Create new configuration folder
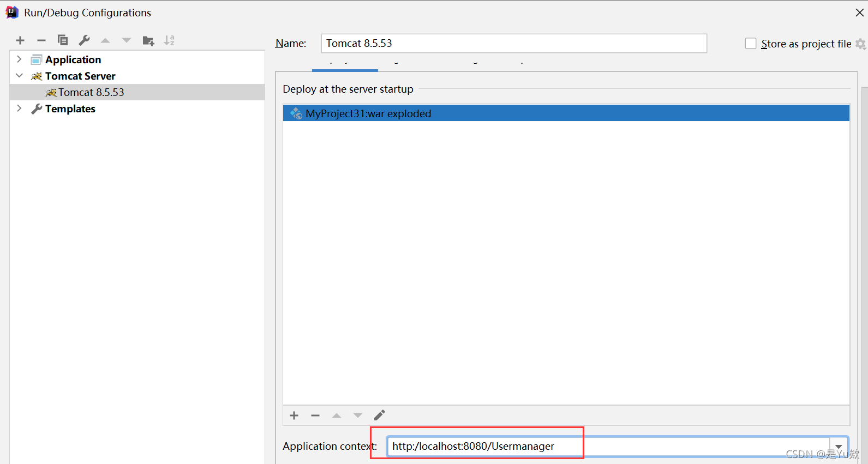 [x=148, y=41]
